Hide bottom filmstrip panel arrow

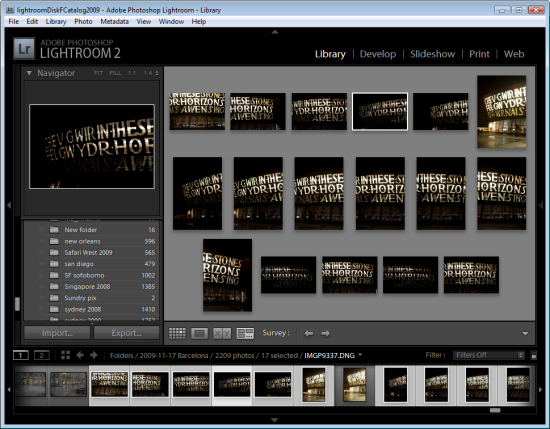[275, 420]
